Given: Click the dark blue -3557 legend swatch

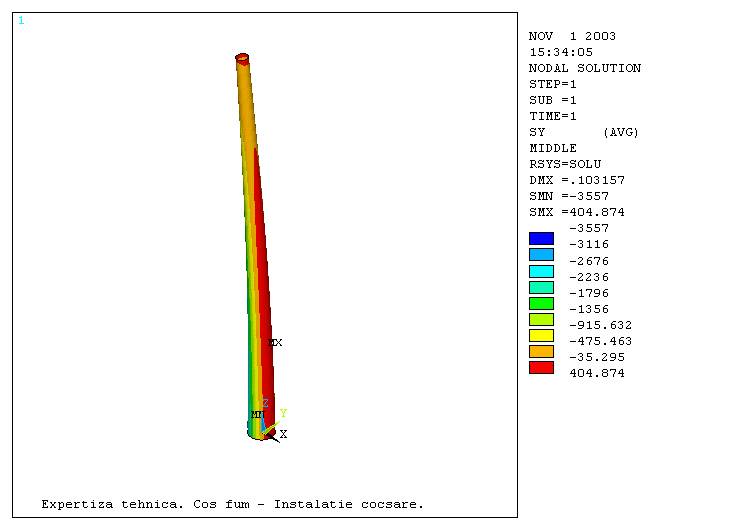Looking at the screenshot, I should (x=541, y=238).
